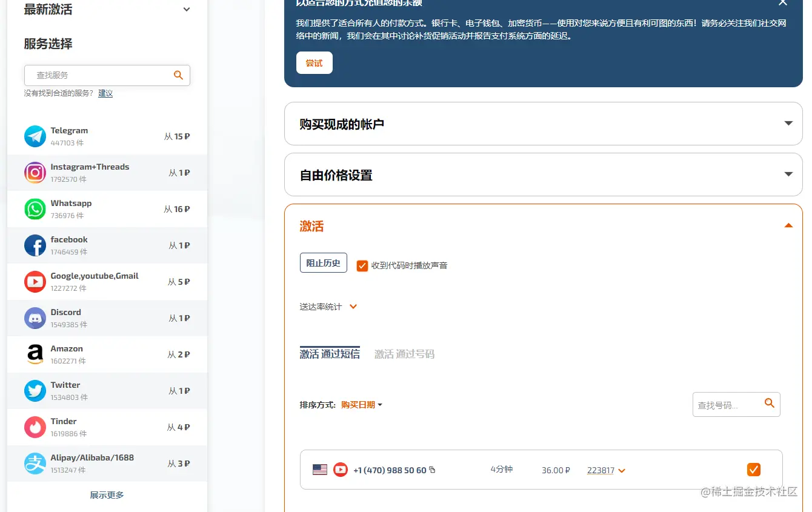
Task: Select the Amazon service icon
Action: click(35, 354)
